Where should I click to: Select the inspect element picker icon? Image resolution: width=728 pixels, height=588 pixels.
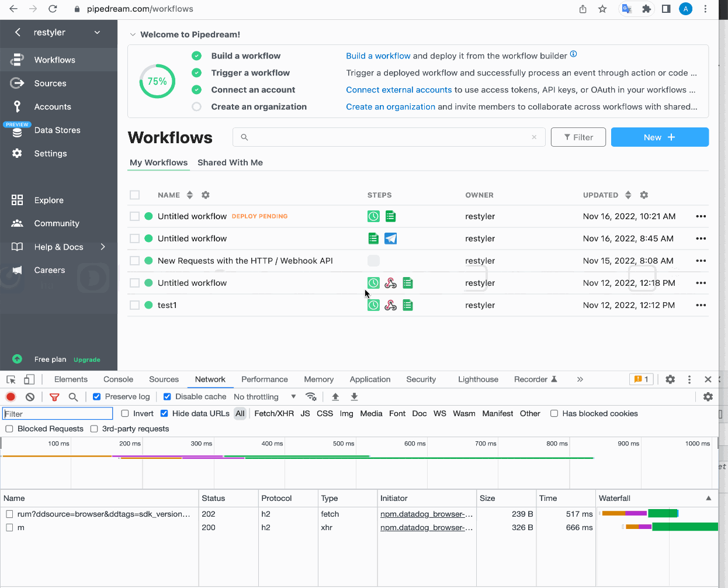point(11,379)
